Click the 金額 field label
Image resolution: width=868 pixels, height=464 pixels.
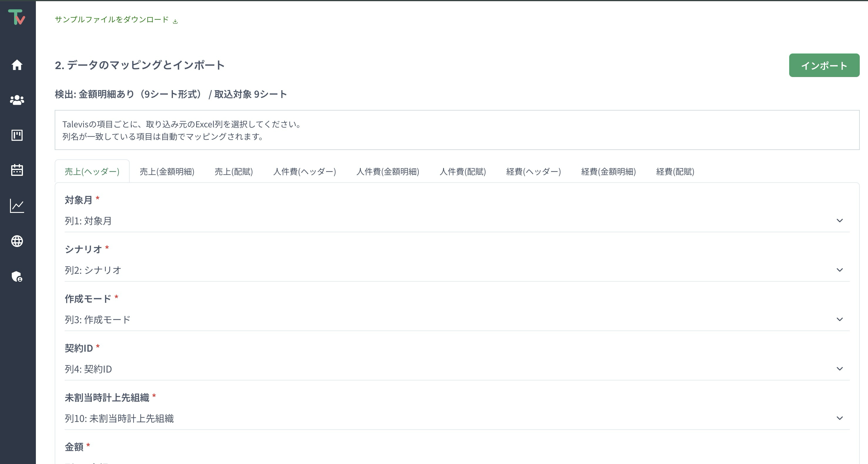pos(74,447)
